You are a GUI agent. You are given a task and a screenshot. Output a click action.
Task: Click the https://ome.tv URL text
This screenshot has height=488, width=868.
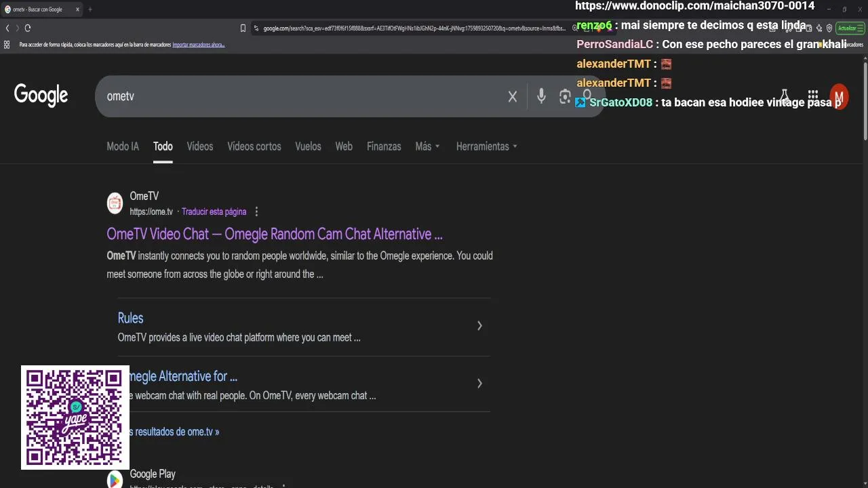point(151,211)
